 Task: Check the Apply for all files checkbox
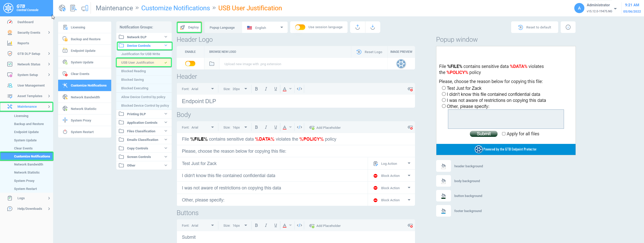click(x=504, y=134)
